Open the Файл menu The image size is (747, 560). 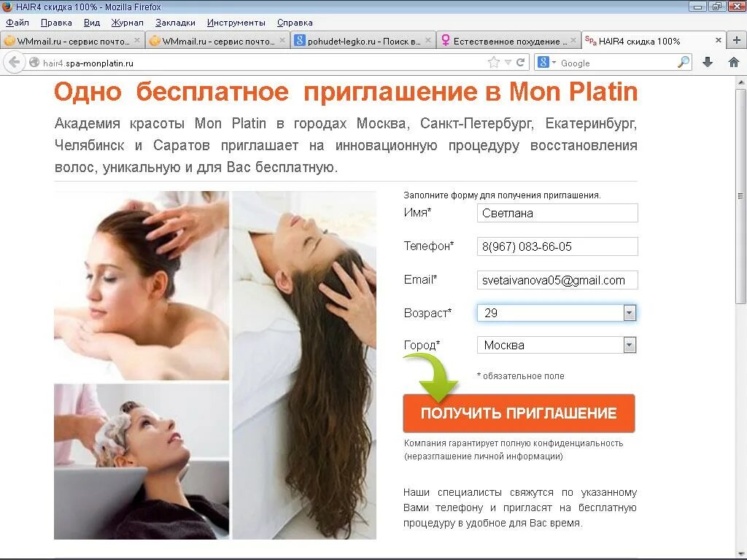[18, 23]
